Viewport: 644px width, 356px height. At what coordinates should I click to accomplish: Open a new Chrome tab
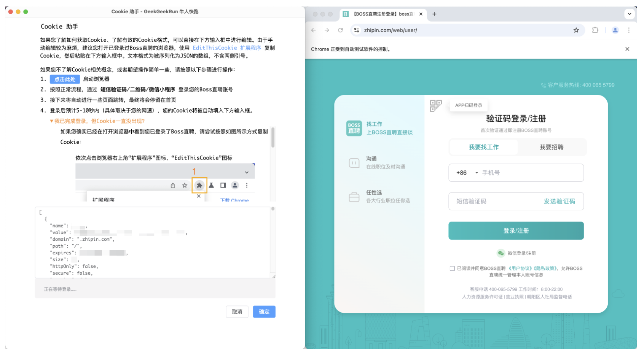click(434, 14)
